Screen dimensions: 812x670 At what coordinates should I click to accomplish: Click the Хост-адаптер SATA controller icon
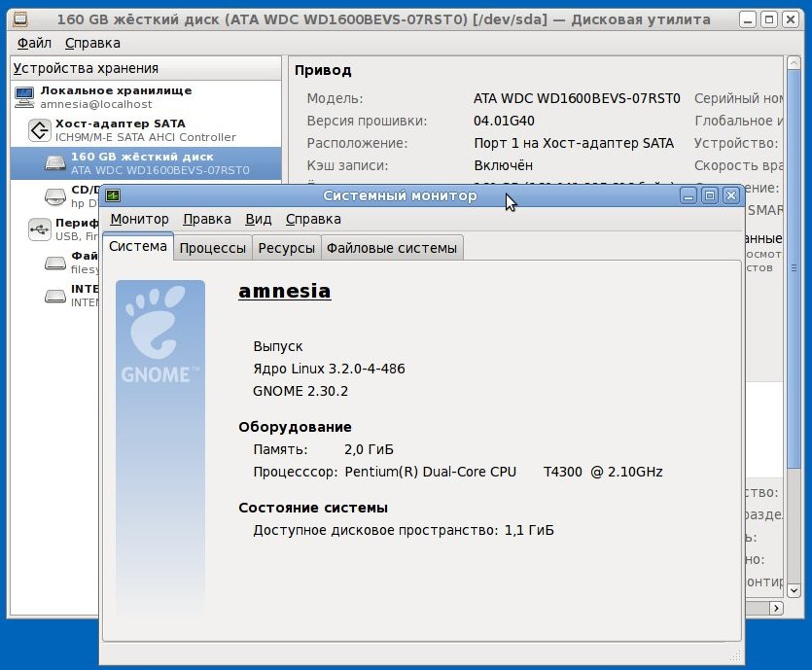(39, 130)
